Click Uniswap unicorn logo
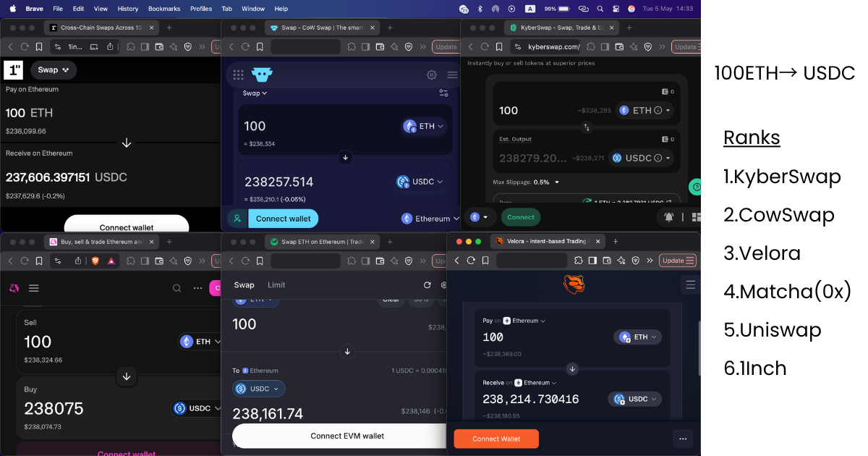The width and height of the screenshot is (868, 456). point(14,288)
